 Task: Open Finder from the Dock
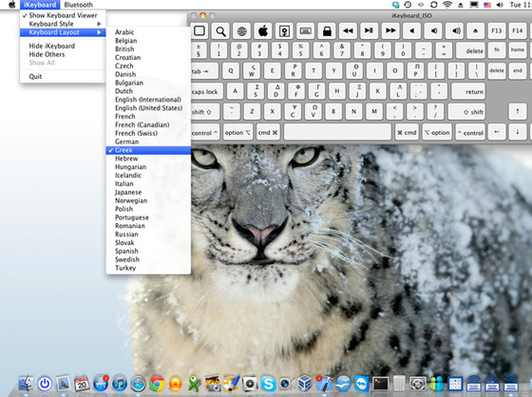coord(26,384)
